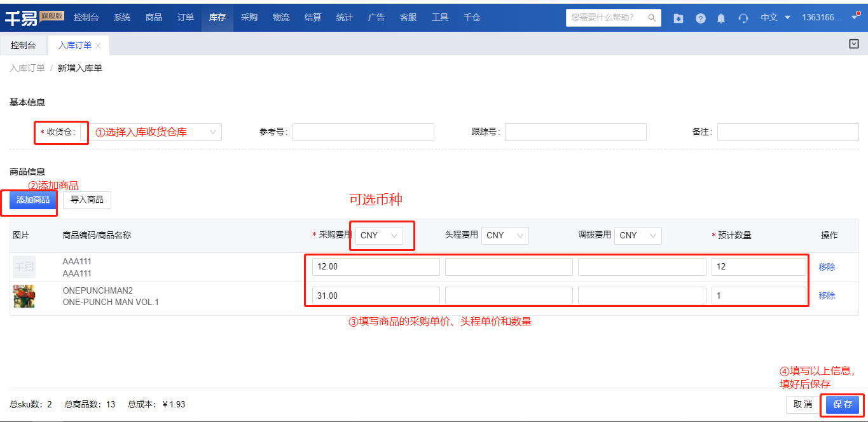Open the 系统 menu

click(122, 18)
